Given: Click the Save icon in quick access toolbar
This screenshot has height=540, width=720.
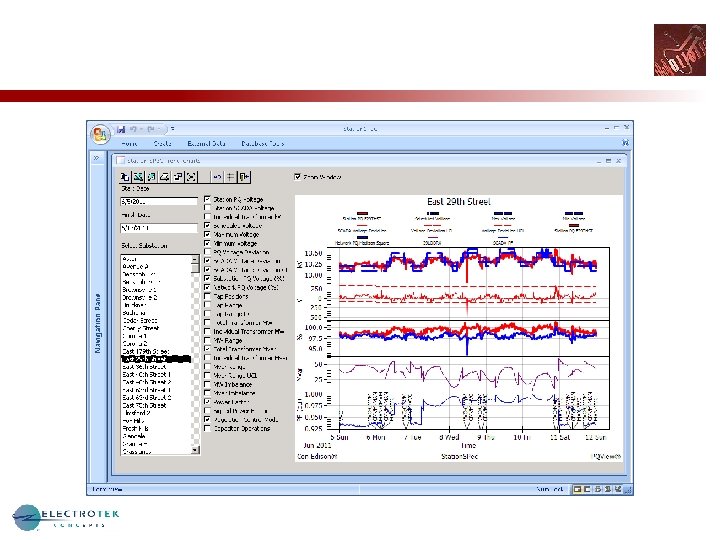Looking at the screenshot, I should pos(121,129).
